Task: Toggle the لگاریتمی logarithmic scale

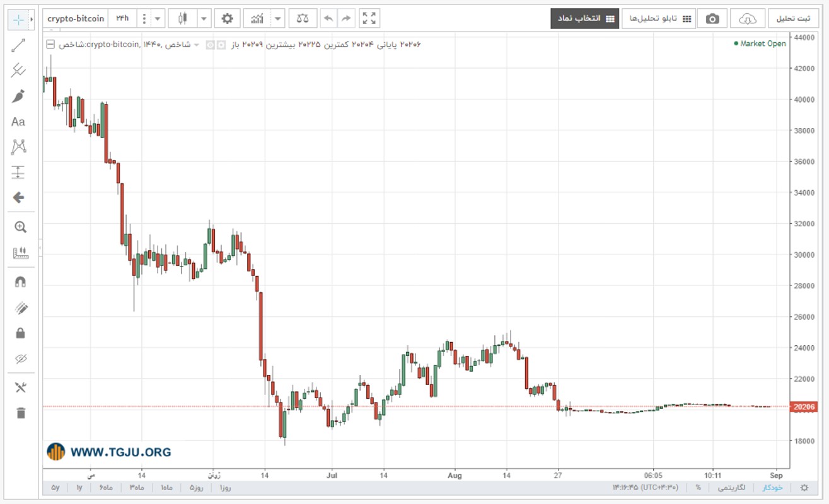Action: click(732, 488)
